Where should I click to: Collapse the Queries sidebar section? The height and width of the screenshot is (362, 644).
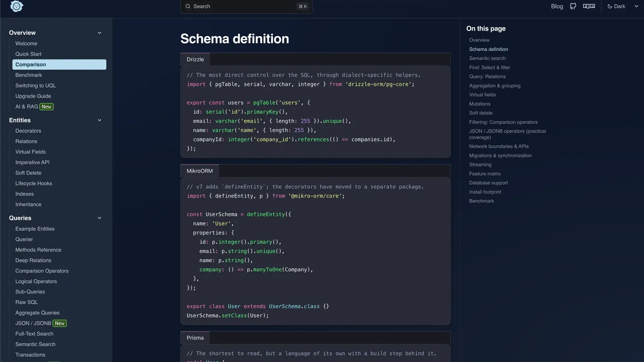[99, 218]
